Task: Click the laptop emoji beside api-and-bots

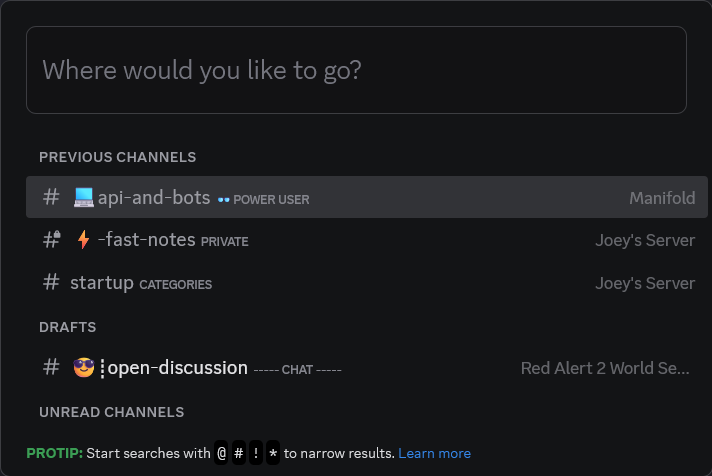Action: [x=84, y=198]
